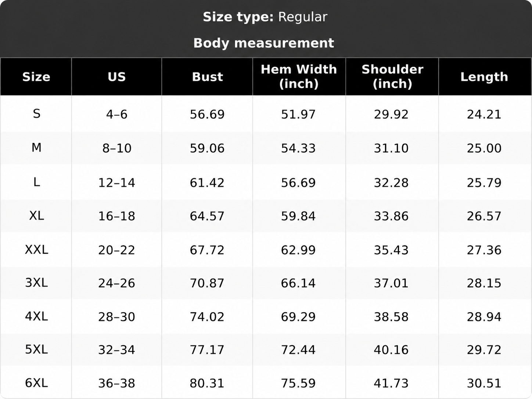Screen dimensions: 532x399
Task: Select the Hem Width (inch) header
Action: point(299,76)
